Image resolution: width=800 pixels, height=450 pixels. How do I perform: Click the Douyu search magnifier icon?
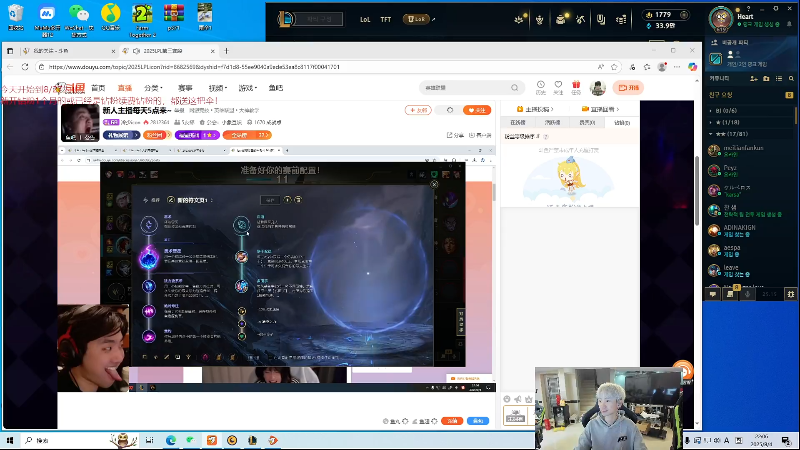coord(515,88)
